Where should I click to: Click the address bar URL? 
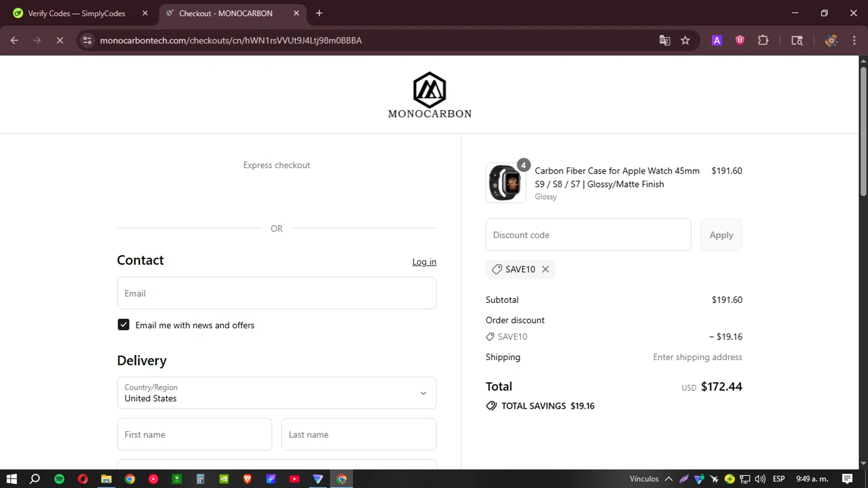231,41
